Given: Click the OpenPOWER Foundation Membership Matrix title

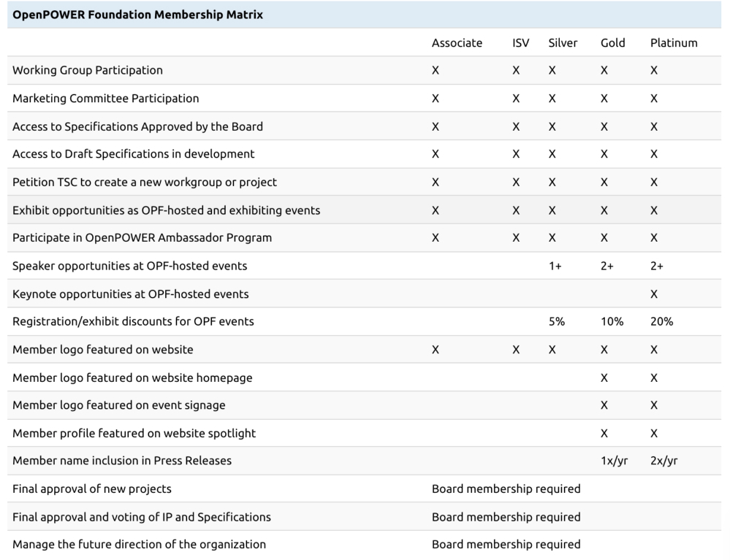Looking at the screenshot, I should [x=138, y=15].
